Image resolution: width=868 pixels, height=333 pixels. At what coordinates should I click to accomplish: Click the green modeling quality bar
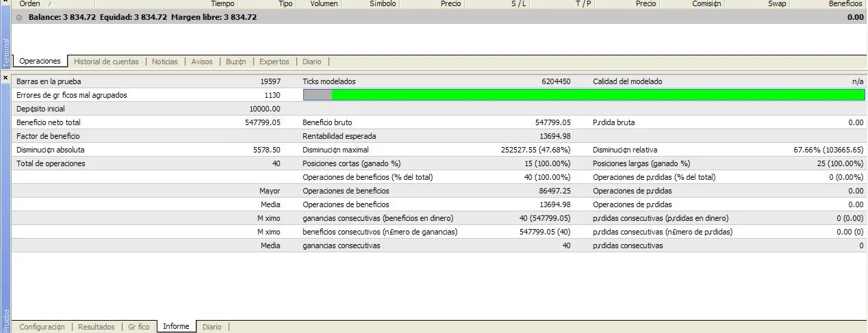click(x=597, y=95)
